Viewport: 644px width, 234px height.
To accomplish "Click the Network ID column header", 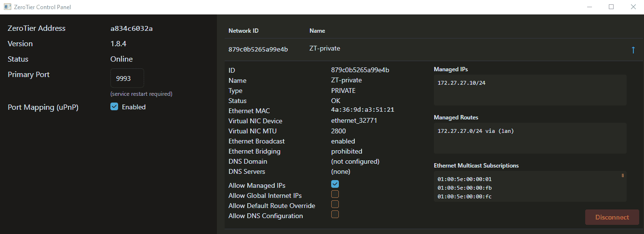I will point(243,31).
